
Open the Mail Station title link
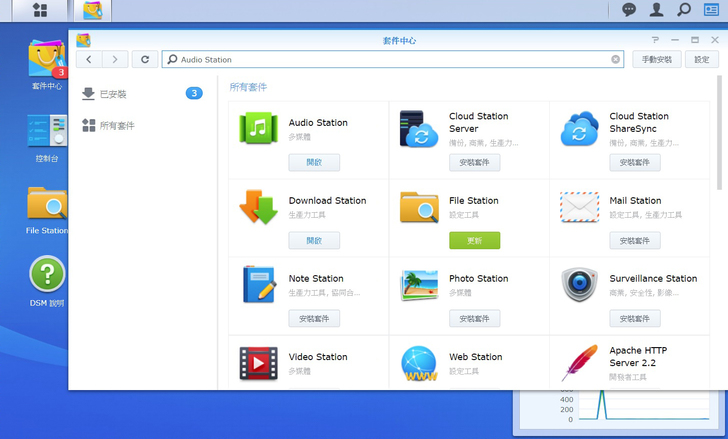[635, 200]
